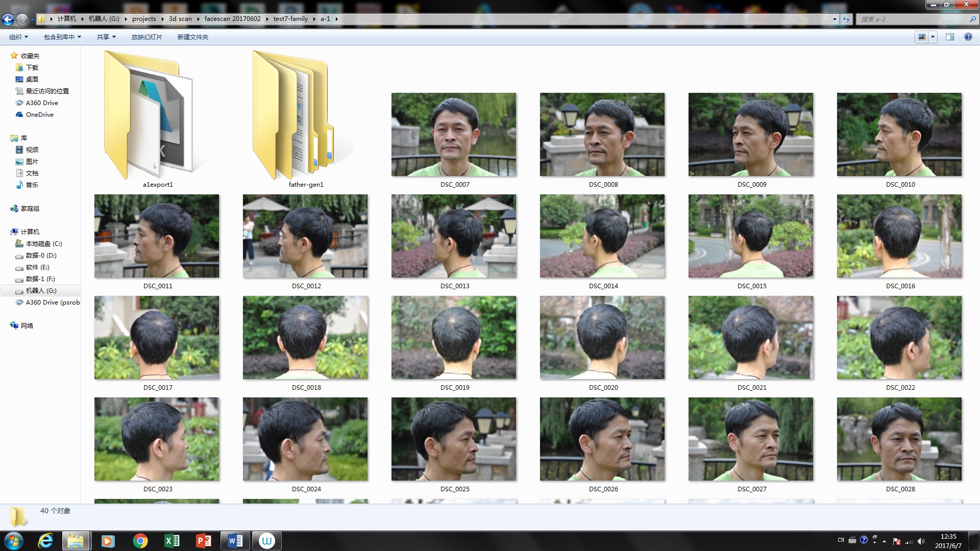Select 家庭组 in sidebar
Image resolution: width=980 pixels, height=551 pixels.
pos(30,208)
